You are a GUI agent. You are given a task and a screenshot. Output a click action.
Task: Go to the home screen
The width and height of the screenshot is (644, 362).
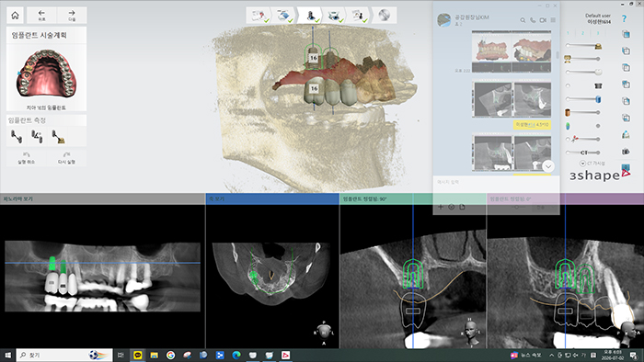click(16, 16)
